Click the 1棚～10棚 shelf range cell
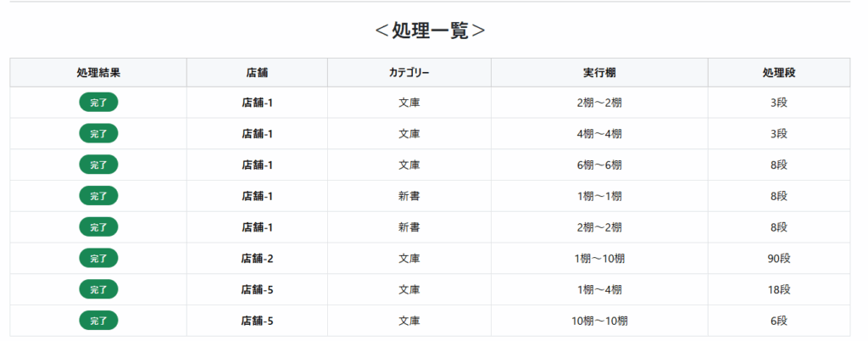This screenshot has width=868, height=341. (x=599, y=259)
